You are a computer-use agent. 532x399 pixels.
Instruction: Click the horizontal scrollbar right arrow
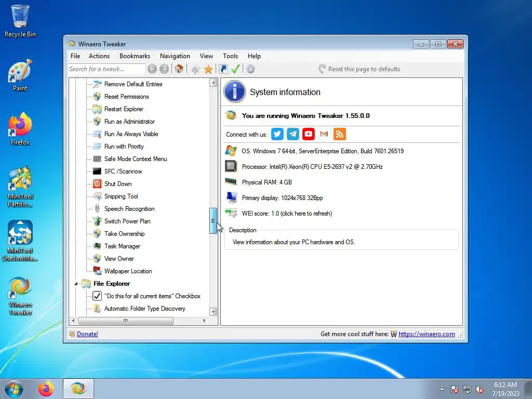point(204,321)
